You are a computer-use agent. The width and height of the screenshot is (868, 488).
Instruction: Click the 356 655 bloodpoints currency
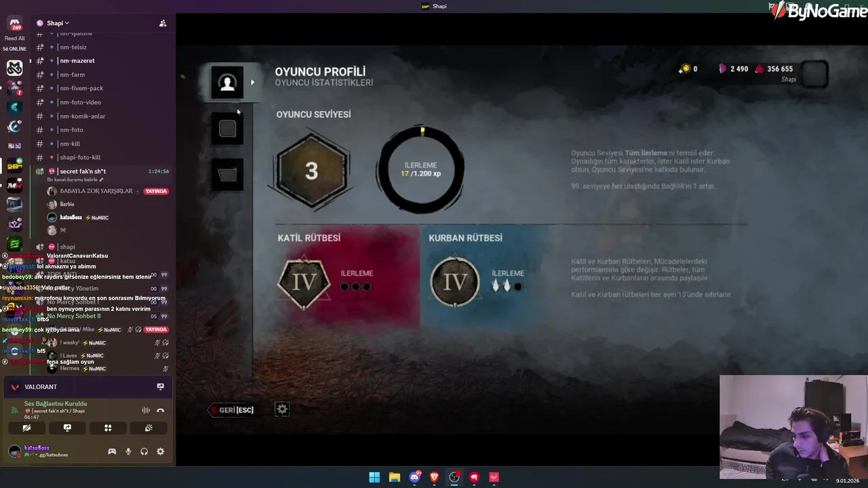[774, 69]
